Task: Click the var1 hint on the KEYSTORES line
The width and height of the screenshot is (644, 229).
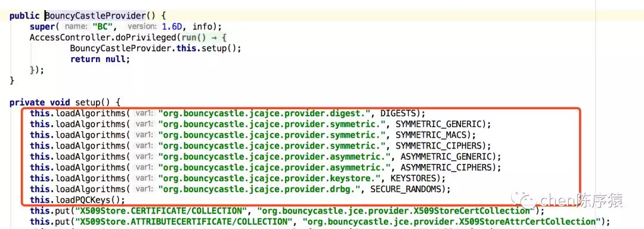Action: (144, 178)
